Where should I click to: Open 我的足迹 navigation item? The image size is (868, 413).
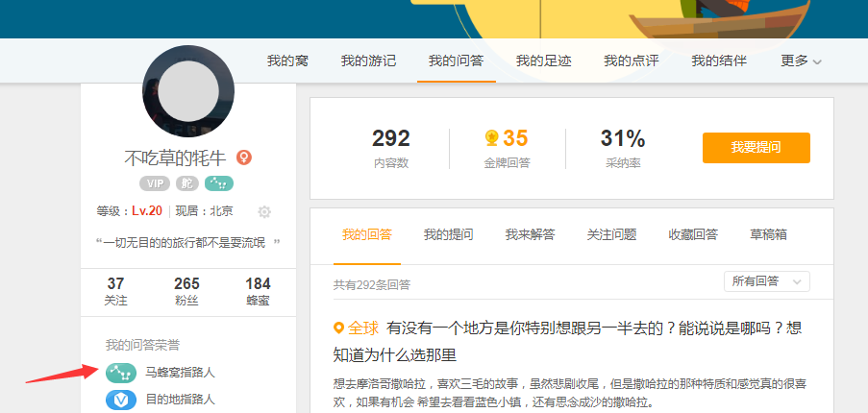tap(543, 61)
